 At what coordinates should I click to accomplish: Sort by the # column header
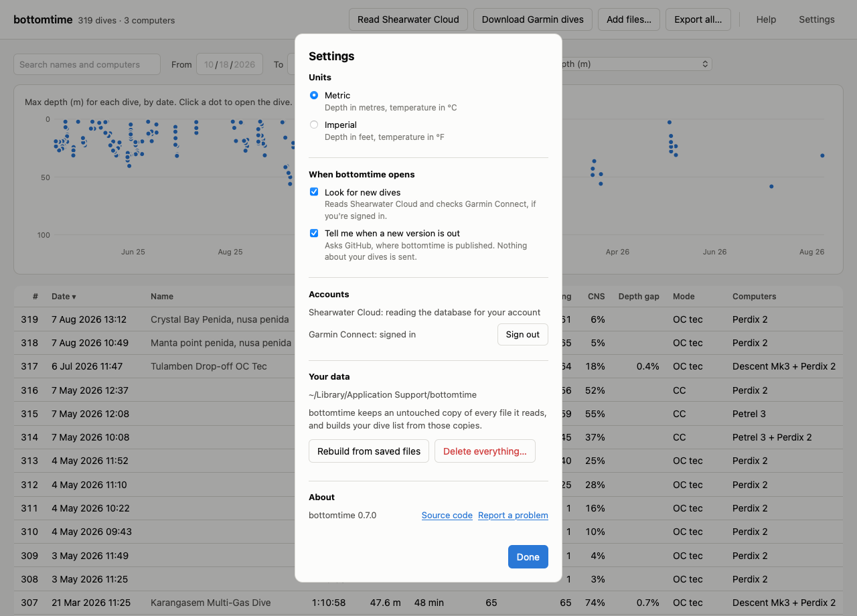[x=35, y=297]
